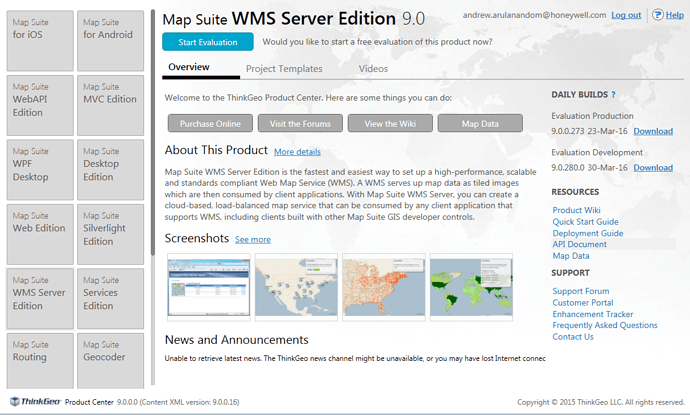Click the Start Evaluation button

tap(208, 42)
